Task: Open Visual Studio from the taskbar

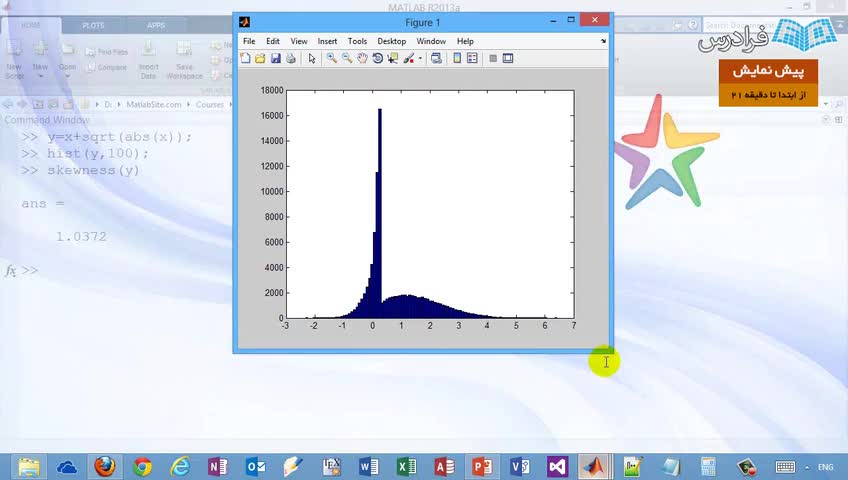Action: pos(558,467)
